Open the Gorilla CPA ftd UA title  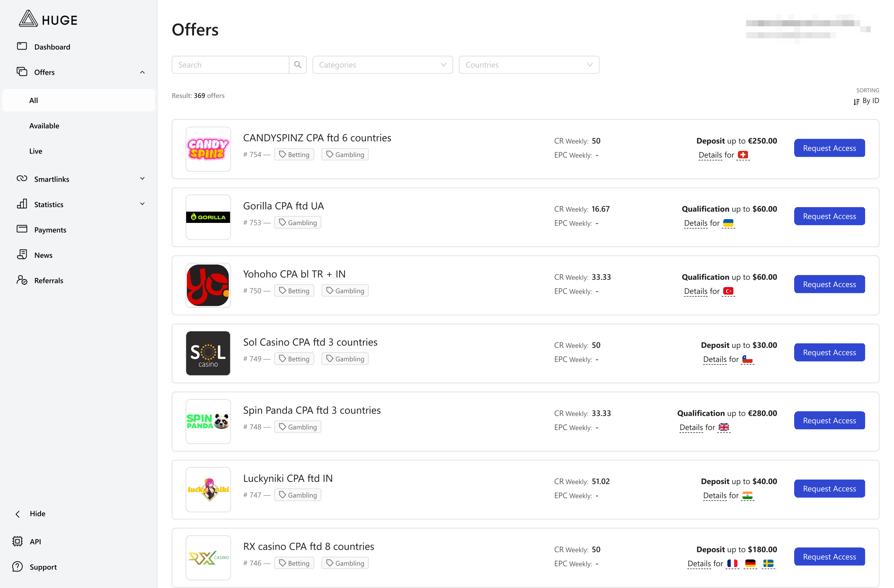coord(284,206)
